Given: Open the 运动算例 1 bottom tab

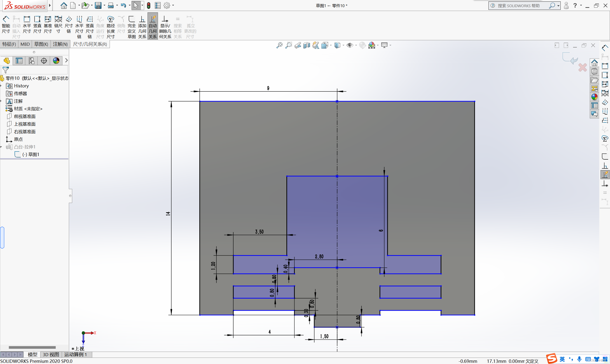Looking at the screenshot, I should [x=75, y=354].
